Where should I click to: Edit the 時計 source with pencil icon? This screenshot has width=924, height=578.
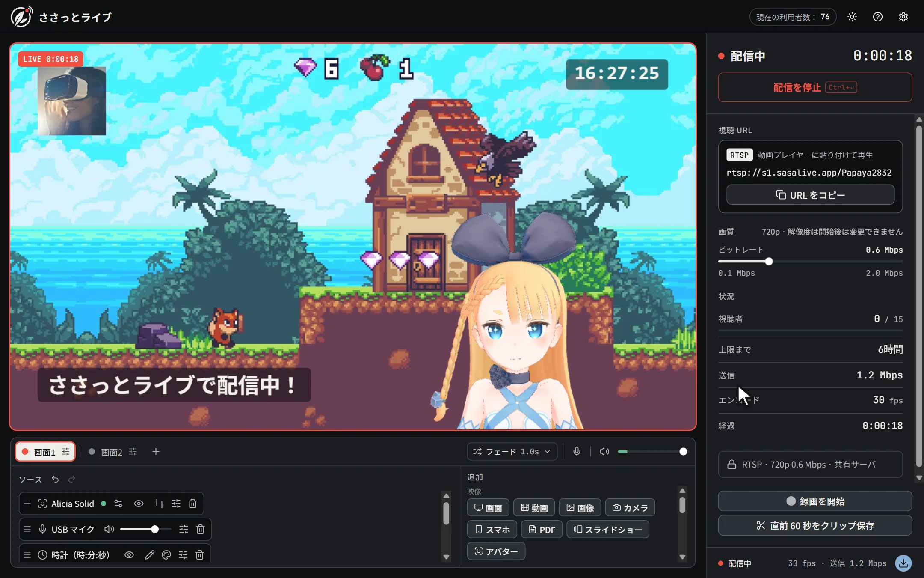click(149, 555)
